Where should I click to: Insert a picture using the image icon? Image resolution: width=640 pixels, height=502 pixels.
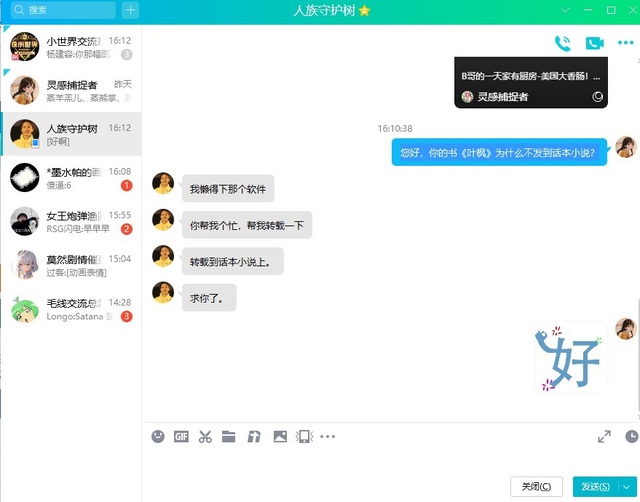coord(280,436)
